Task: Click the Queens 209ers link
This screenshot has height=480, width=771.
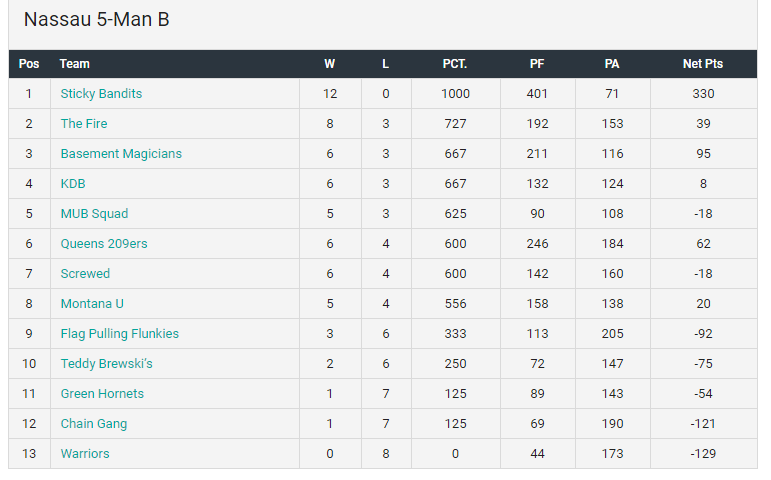Action: click(x=104, y=244)
